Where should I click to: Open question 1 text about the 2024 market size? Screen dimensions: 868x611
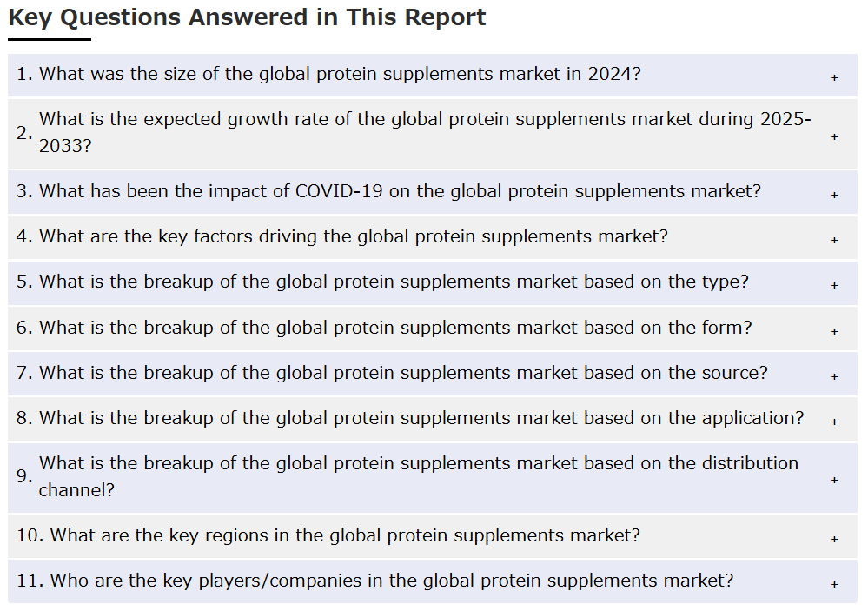[339, 74]
